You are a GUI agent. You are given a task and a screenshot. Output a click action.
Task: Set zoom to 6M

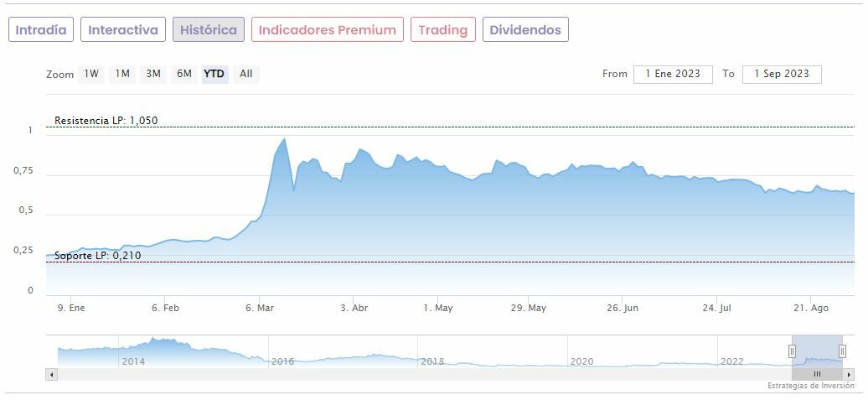(x=183, y=74)
